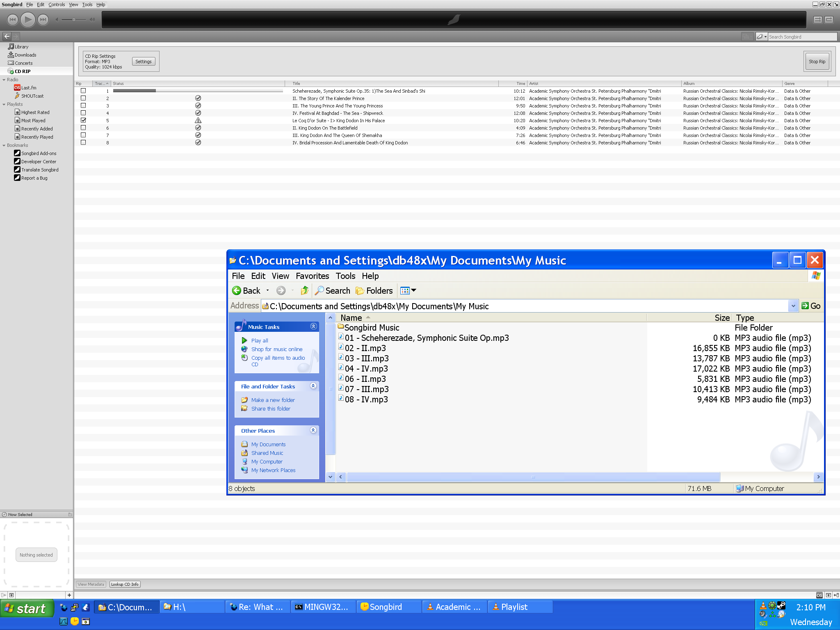Collapse Music Tasks panel in Explorer
840x630 pixels.
pyautogui.click(x=313, y=326)
